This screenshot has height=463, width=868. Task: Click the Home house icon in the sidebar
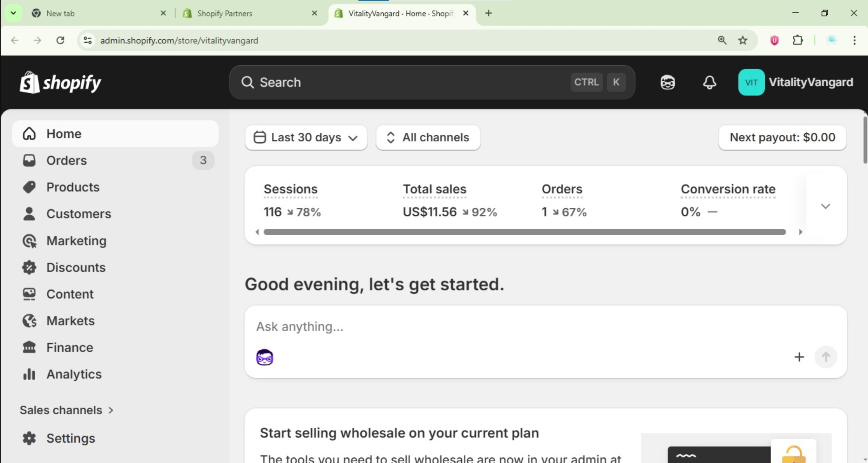pyautogui.click(x=29, y=134)
